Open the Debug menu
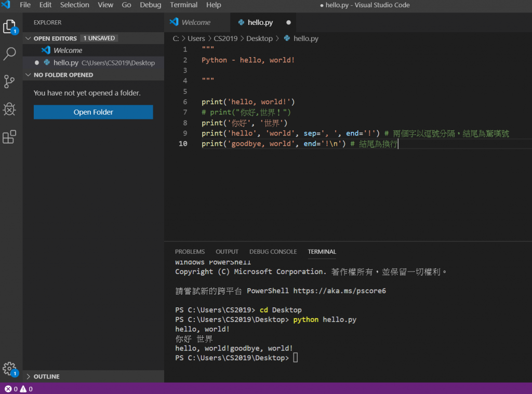Screen dimensions: 532x394 pos(150,5)
